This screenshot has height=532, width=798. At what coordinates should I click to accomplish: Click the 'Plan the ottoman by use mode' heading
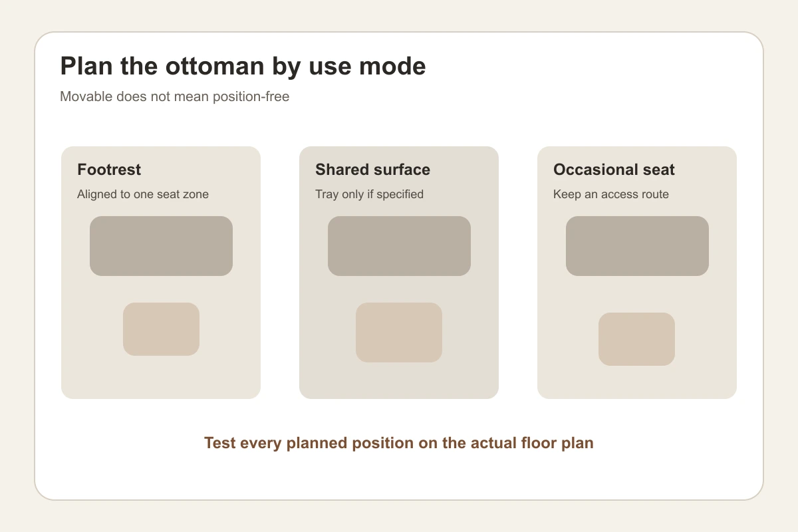click(243, 66)
